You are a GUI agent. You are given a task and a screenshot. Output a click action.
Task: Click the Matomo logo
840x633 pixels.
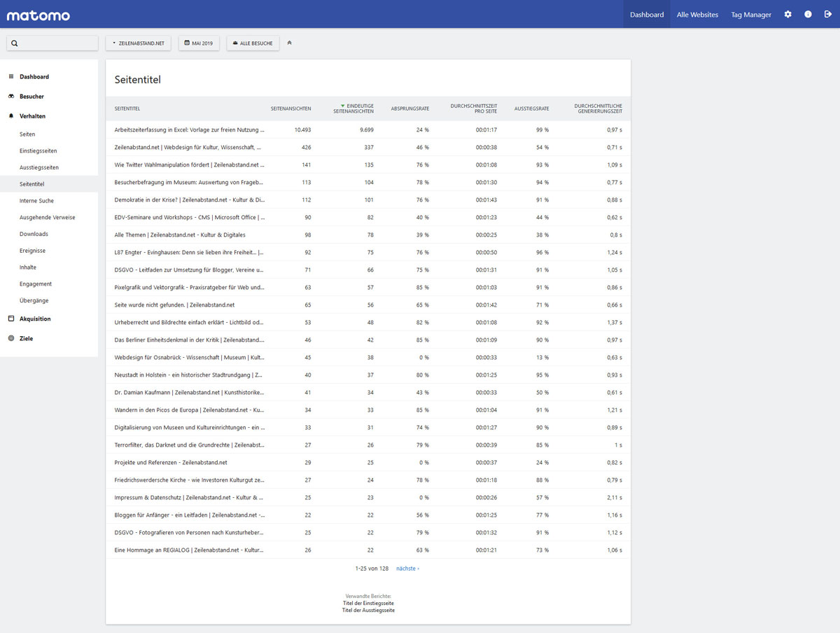coord(38,15)
